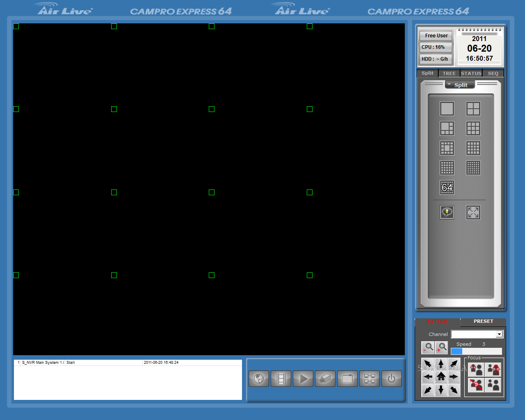Click the HDD : ~ G/h indicator
525x420 pixels.
point(436,59)
